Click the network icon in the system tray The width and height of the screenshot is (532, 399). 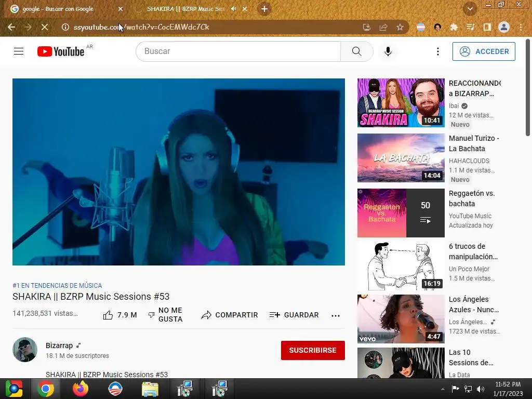click(468, 389)
